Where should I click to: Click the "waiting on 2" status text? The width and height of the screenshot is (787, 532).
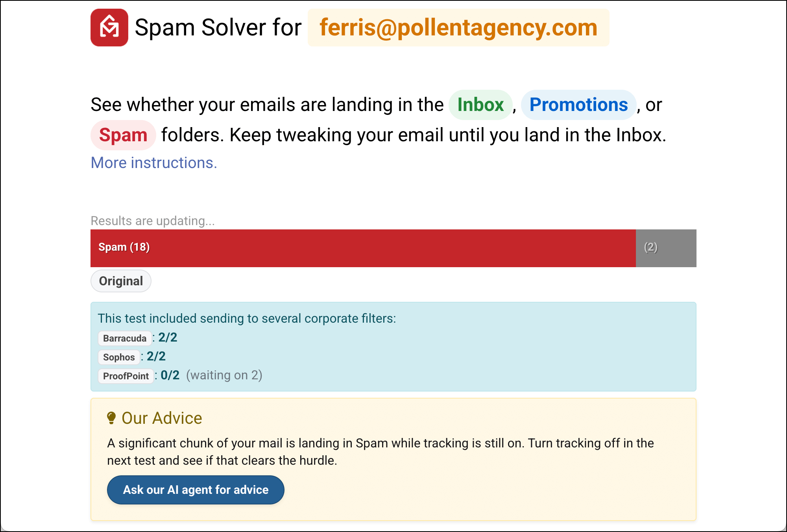tap(224, 375)
